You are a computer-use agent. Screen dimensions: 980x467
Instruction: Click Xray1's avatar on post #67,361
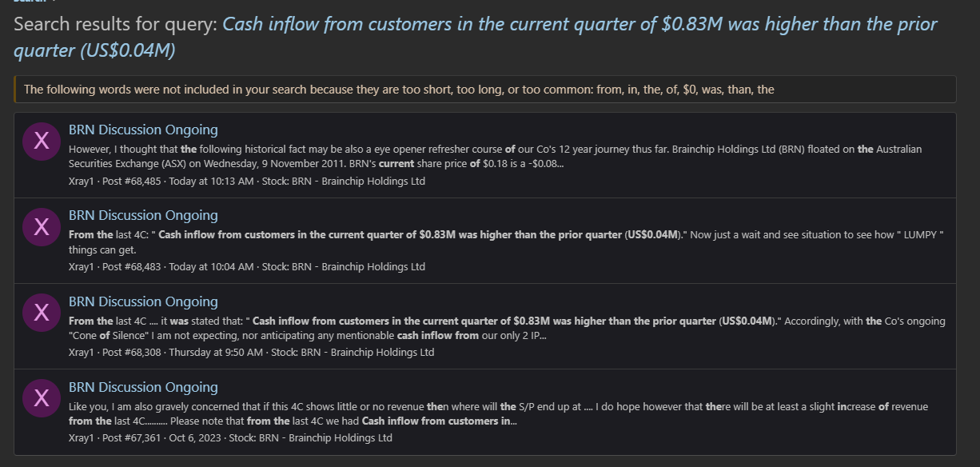pyautogui.click(x=42, y=400)
